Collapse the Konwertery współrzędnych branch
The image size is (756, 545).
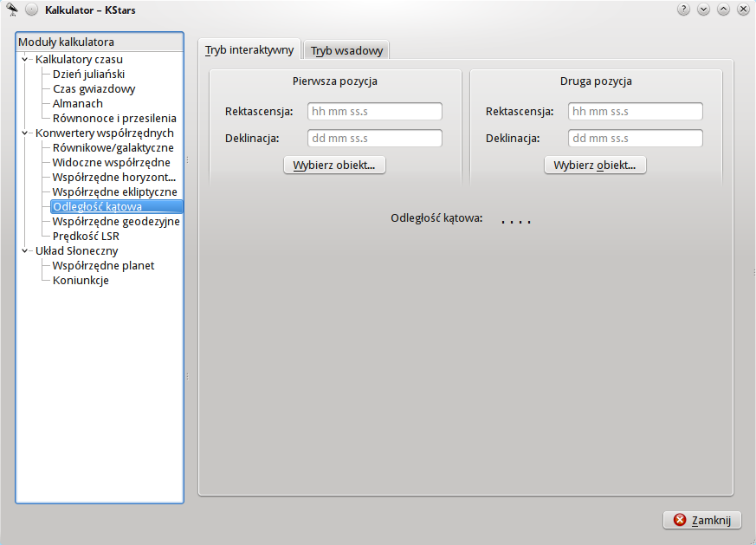pyautogui.click(x=26, y=133)
